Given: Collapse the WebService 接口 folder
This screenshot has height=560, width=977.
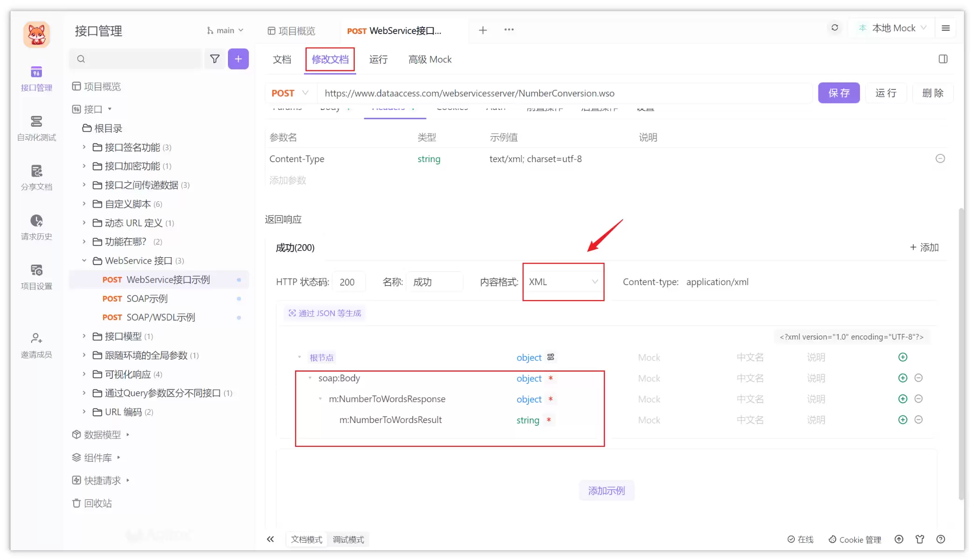Looking at the screenshot, I should (x=84, y=261).
